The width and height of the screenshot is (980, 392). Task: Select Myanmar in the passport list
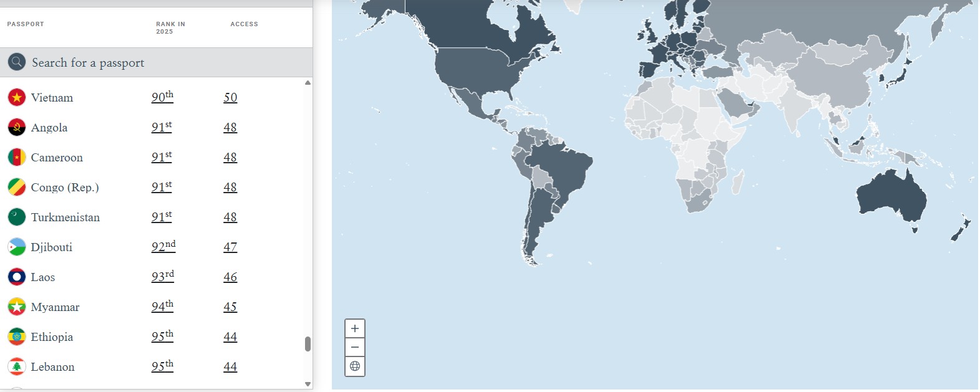tap(55, 307)
